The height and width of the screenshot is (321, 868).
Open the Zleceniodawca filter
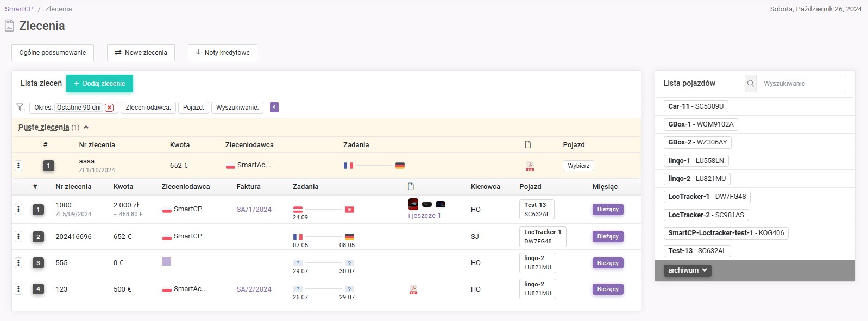coord(148,108)
